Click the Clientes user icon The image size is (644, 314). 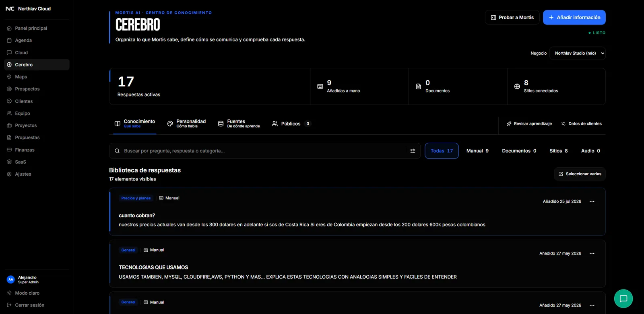pos(9,101)
